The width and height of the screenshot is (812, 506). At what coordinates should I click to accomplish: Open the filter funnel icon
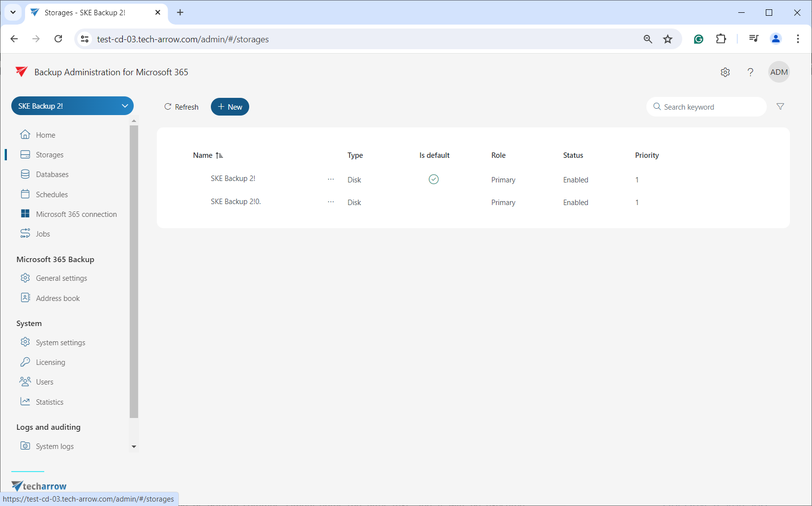pyautogui.click(x=780, y=107)
